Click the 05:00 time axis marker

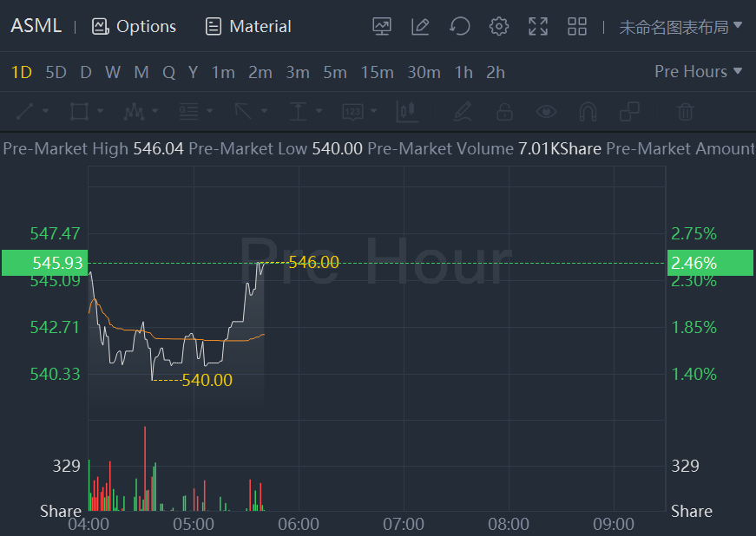click(x=194, y=524)
